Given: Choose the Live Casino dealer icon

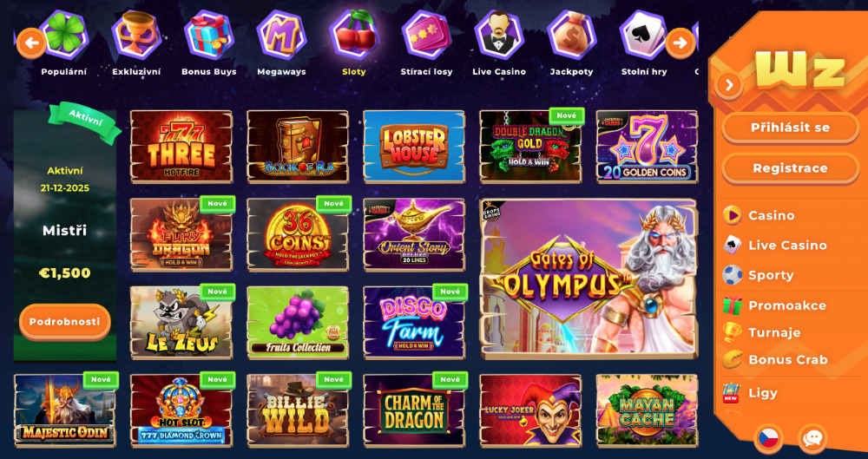Looking at the screenshot, I should [x=499, y=35].
